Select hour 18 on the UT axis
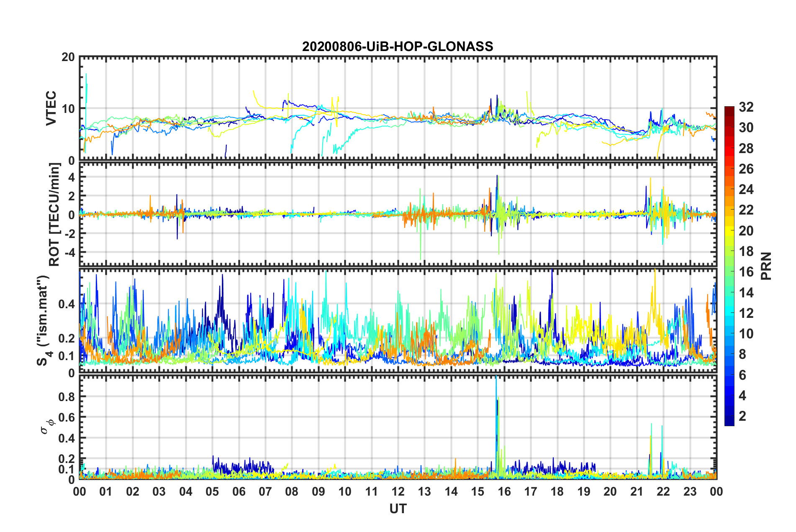The height and width of the screenshot is (532, 796). pos(557,492)
